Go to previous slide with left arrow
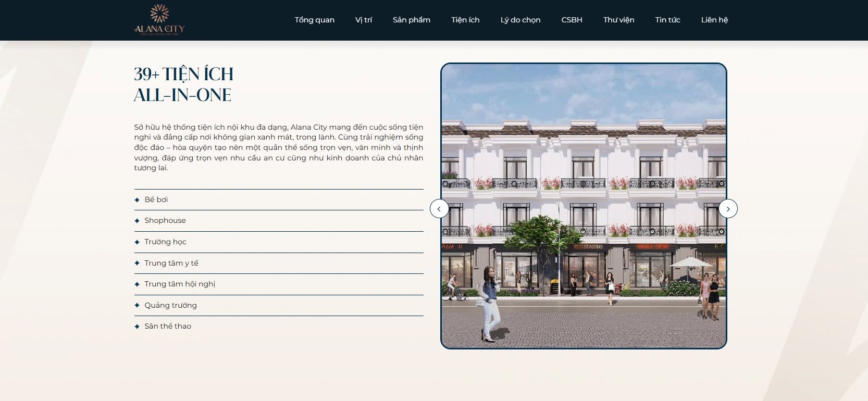 [x=439, y=209]
